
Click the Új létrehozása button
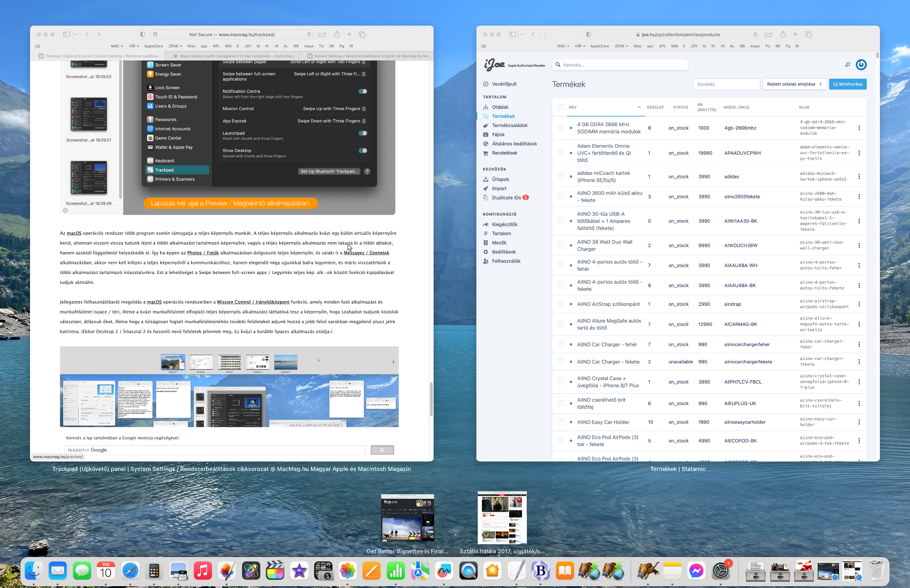coord(848,84)
